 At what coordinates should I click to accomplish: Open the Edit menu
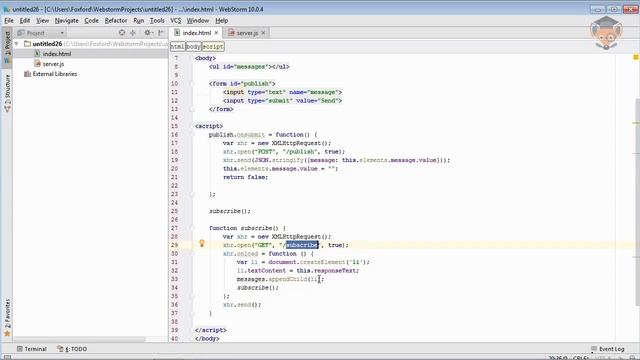coord(24,20)
